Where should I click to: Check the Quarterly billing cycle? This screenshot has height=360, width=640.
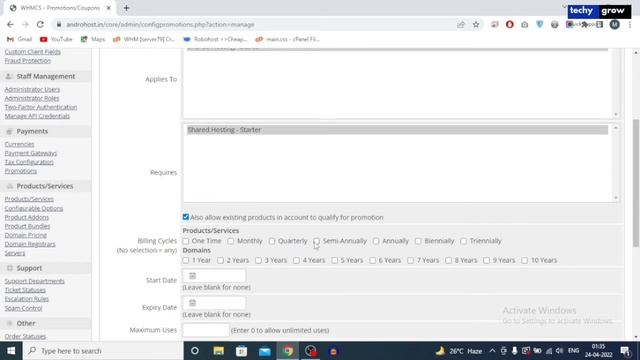pos(272,241)
